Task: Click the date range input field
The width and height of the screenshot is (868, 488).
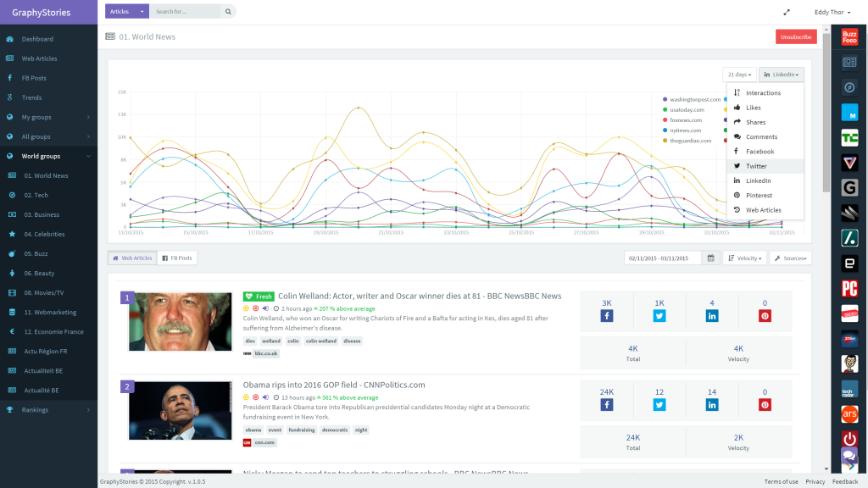Action: (x=663, y=258)
